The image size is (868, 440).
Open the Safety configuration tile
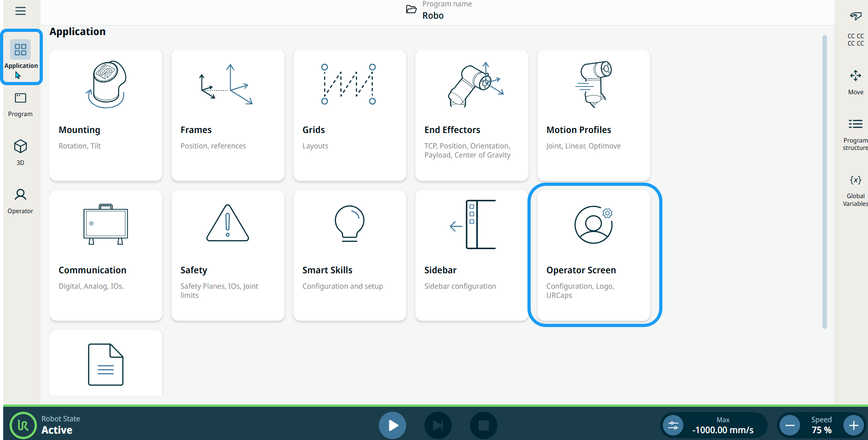coord(227,255)
